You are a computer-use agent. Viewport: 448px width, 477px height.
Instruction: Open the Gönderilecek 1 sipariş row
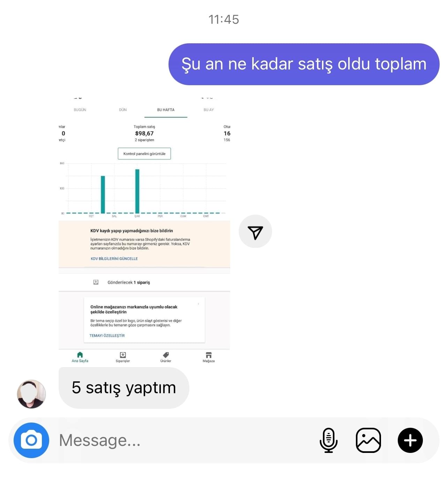(144, 282)
